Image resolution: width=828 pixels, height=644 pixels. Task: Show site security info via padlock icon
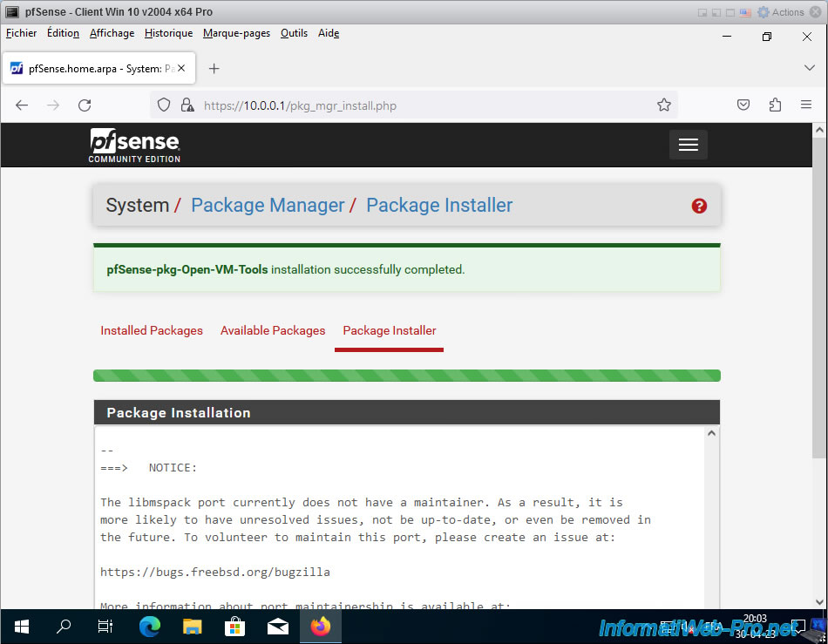coord(187,105)
